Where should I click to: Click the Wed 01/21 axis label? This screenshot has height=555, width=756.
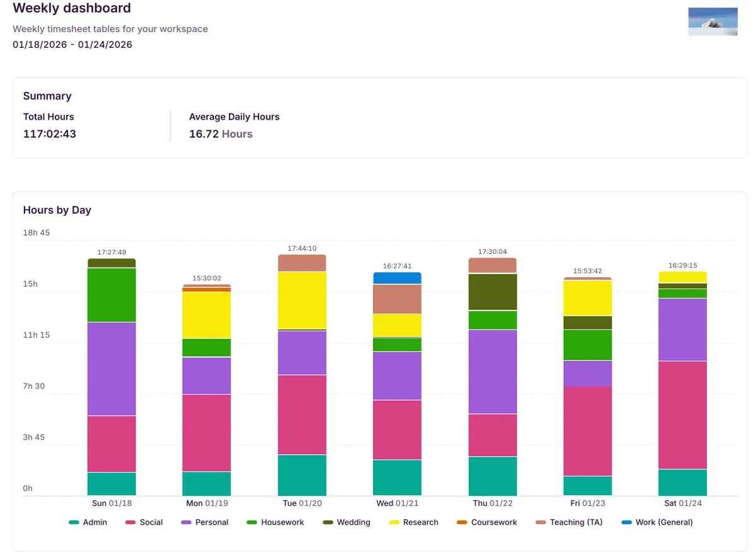[397, 503]
